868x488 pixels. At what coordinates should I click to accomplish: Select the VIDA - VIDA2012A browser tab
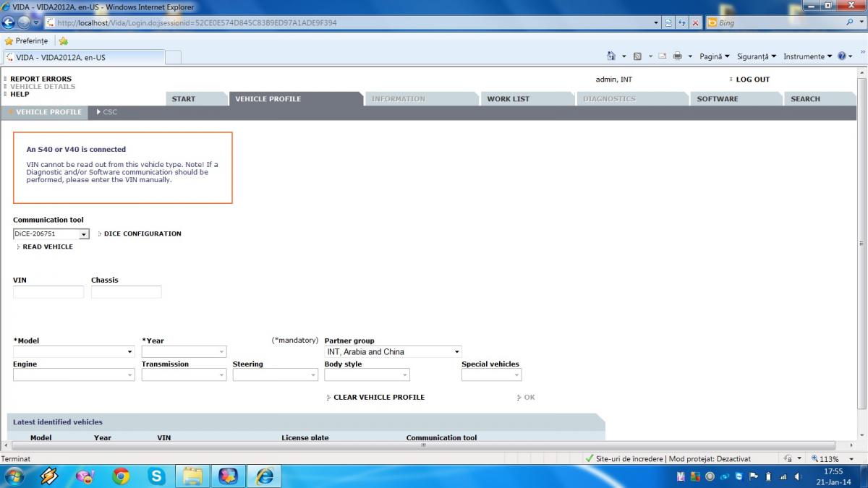82,57
